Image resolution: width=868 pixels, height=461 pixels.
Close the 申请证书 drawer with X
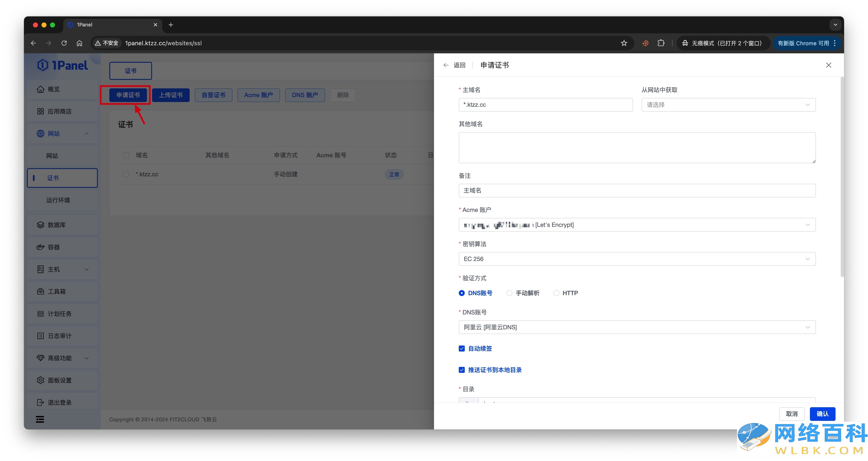pos(828,65)
